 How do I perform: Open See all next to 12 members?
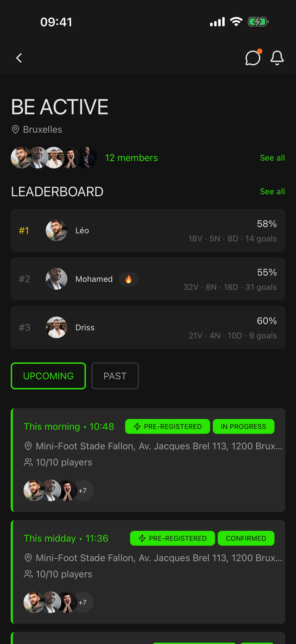tap(272, 158)
